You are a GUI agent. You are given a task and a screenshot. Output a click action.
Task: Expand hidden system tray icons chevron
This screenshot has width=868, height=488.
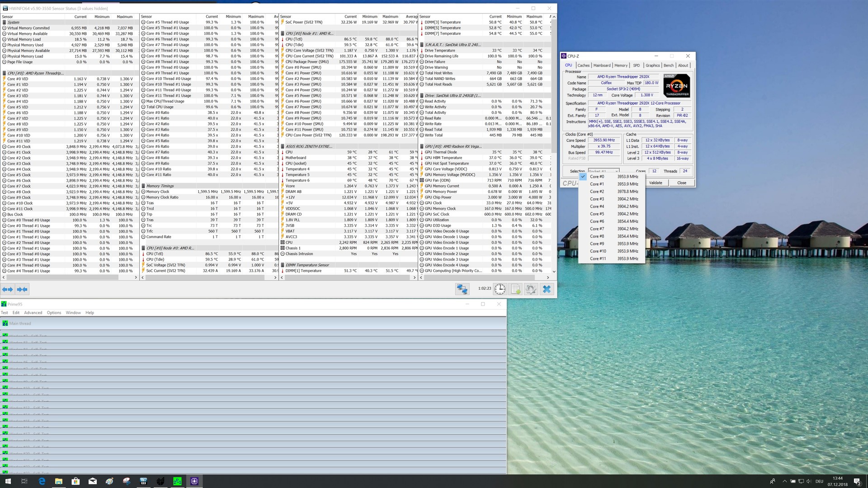(x=784, y=481)
